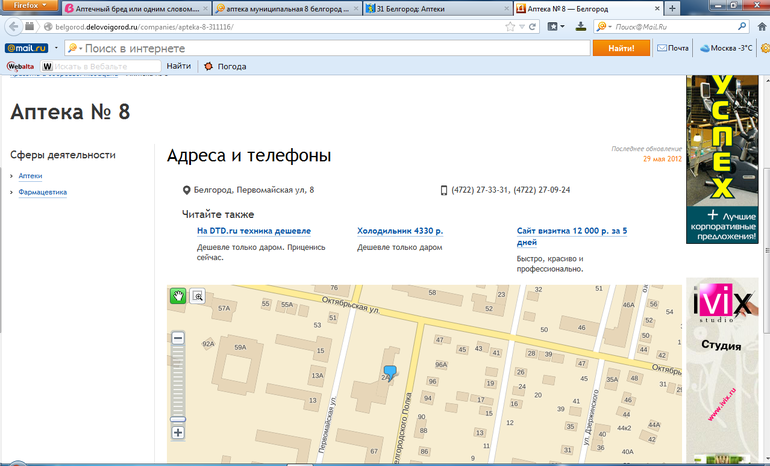Expand search engine dropdown in Mail.Ru toolbar
770x466 pixels.
tap(76, 48)
